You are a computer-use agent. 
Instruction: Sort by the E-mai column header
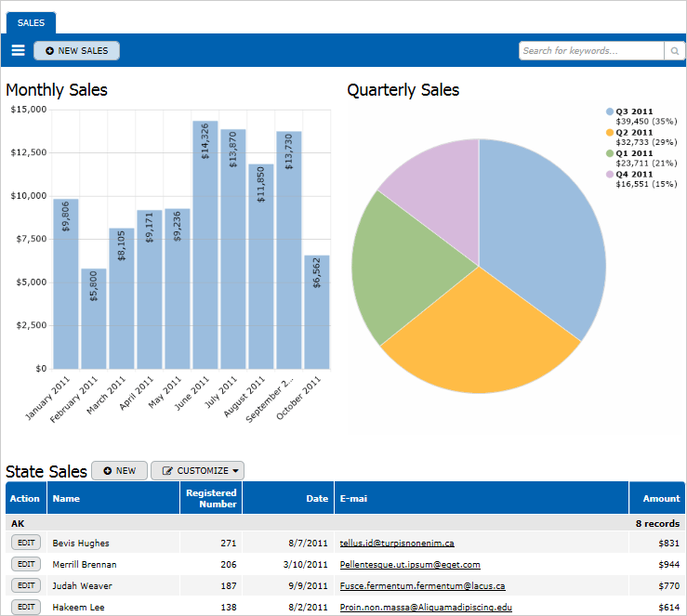point(482,498)
